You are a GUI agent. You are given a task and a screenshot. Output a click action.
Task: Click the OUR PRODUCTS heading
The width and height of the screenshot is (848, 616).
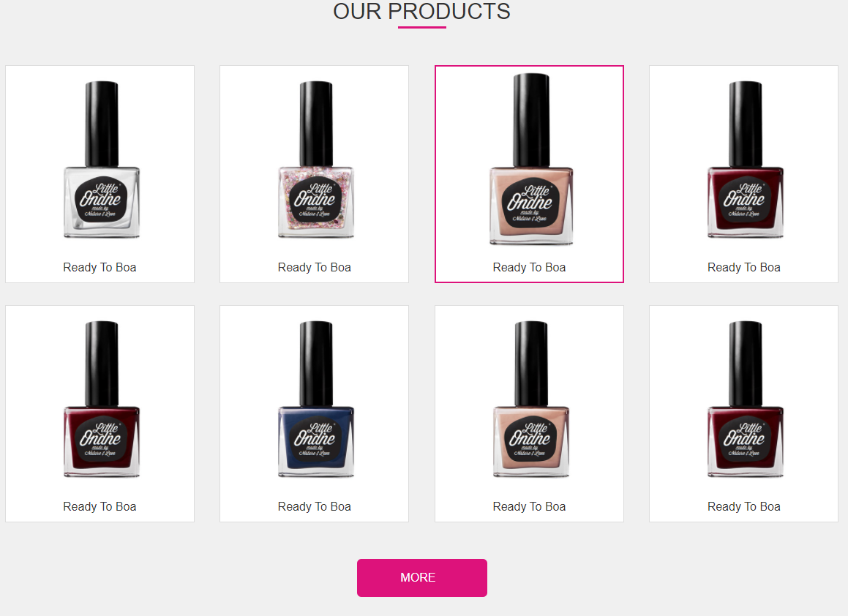[x=422, y=12]
